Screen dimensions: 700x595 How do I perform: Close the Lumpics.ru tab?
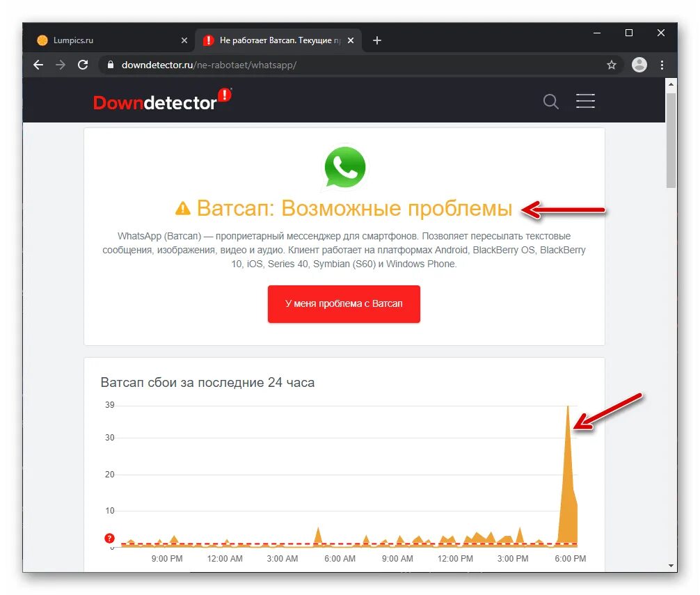pos(184,40)
